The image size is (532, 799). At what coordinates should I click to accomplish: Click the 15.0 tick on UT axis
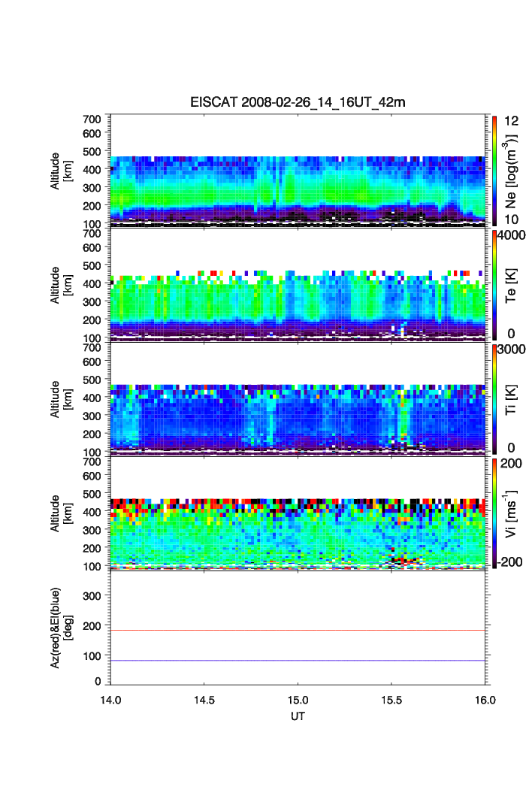299,700
